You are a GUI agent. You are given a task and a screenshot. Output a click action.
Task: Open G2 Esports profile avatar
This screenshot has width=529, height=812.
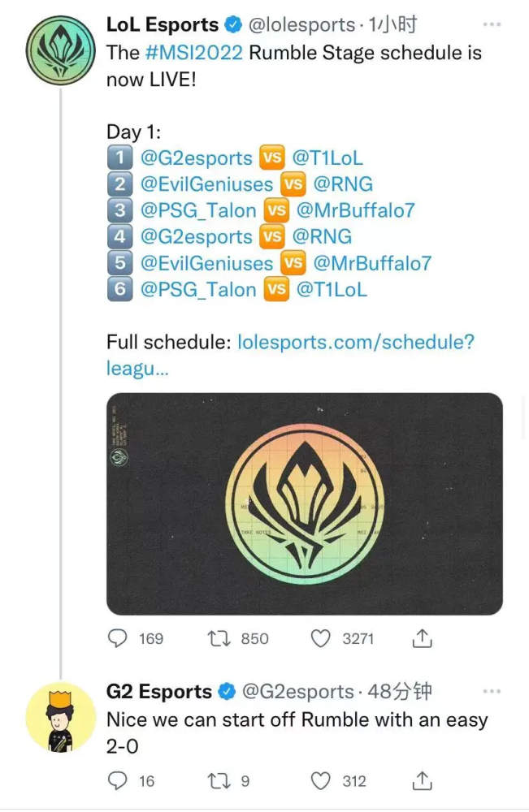click(x=62, y=716)
